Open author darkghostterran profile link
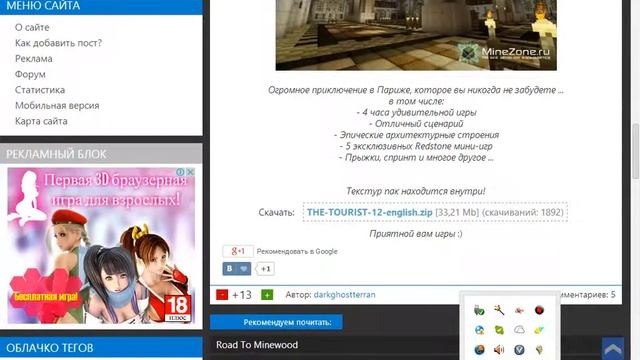The height and width of the screenshot is (360, 640). (344, 295)
